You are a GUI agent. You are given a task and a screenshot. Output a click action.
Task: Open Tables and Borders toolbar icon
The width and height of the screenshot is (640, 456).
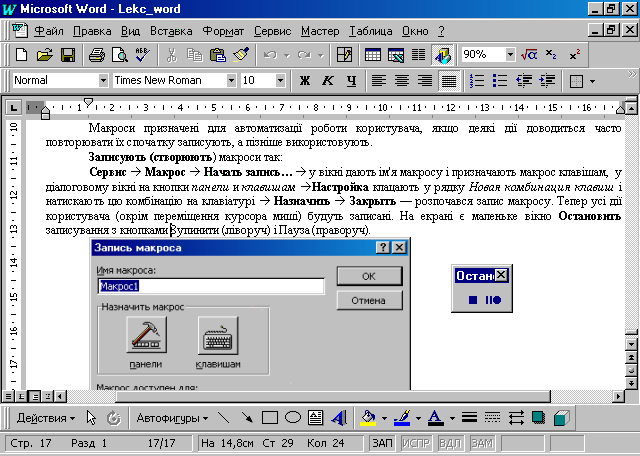[344, 55]
